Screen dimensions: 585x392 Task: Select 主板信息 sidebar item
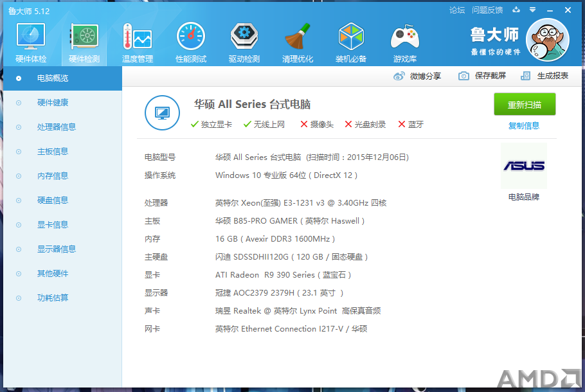(63, 152)
